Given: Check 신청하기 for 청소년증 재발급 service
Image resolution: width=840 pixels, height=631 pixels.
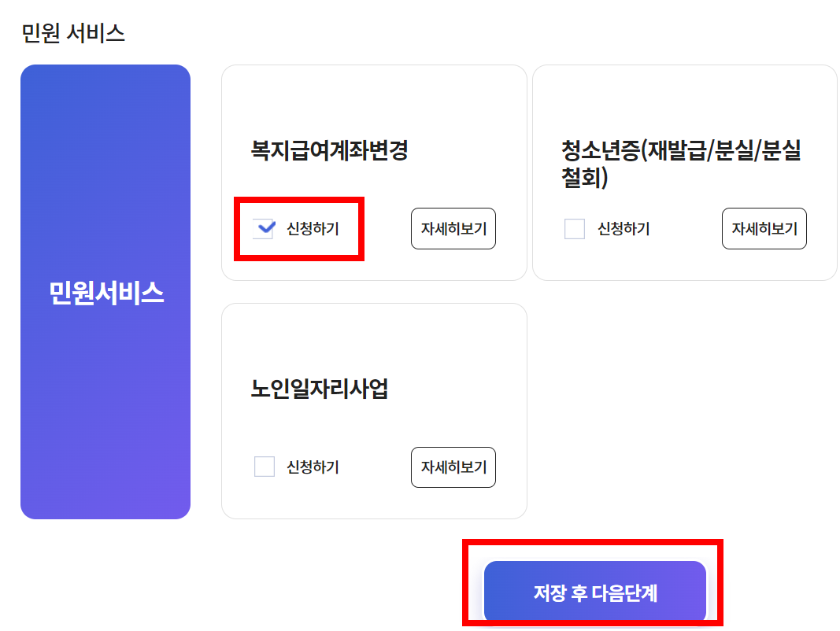Looking at the screenshot, I should 573,229.
